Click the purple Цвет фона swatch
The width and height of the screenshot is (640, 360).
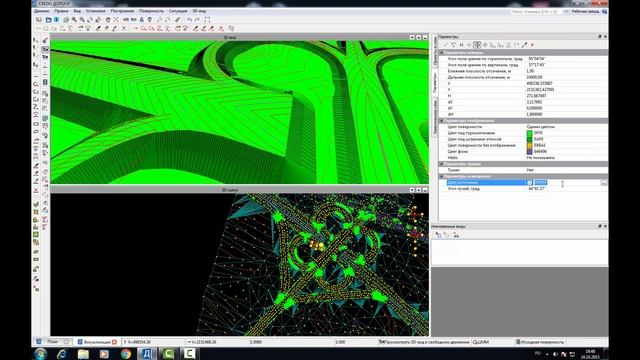529,151
